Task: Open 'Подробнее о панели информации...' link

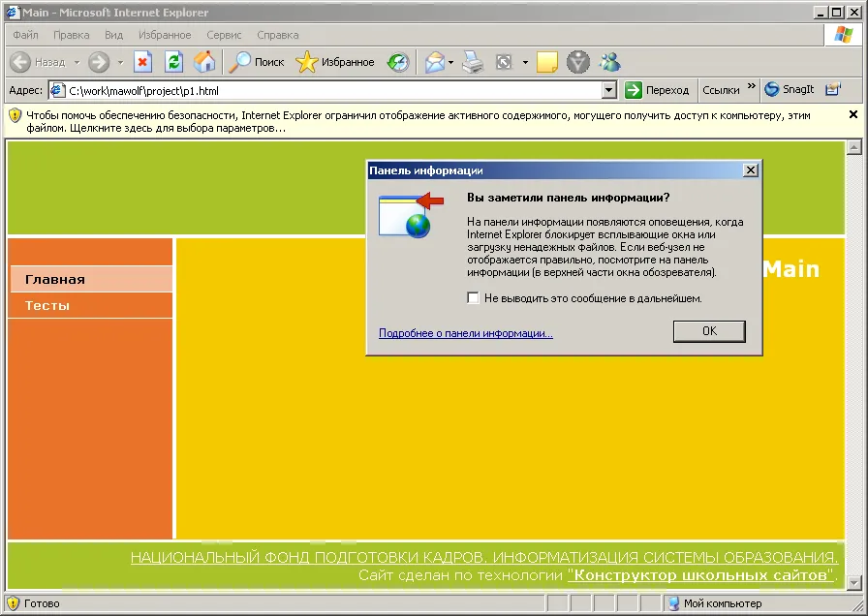Action: click(x=466, y=333)
